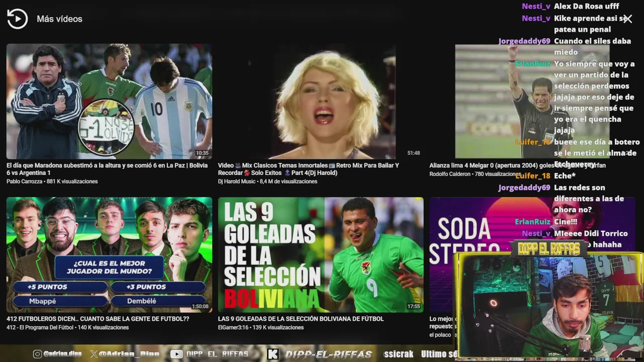Click the title 'Mix Clasicos Temas Inmortales Retro Mix'
This screenshot has width=644, height=362.
[x=308, y=169]
